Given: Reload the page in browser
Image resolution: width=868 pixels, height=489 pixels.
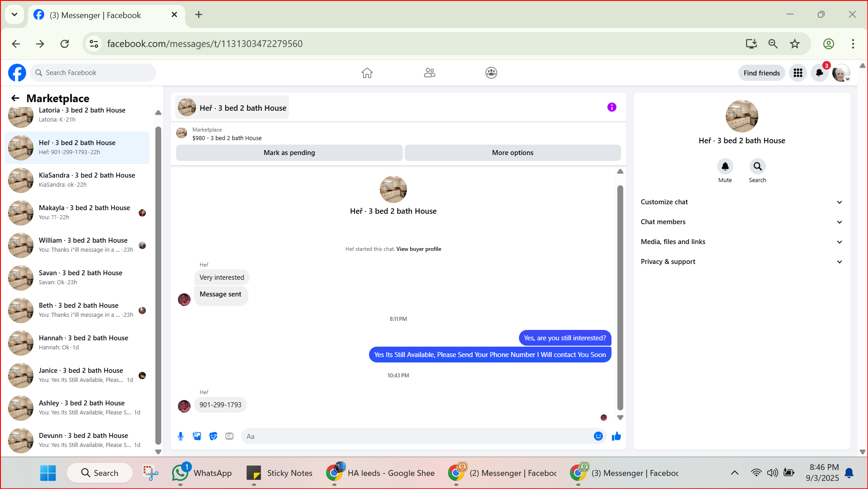Looking at the screenshot, I should pyautogui.click(x=65, y=44).
